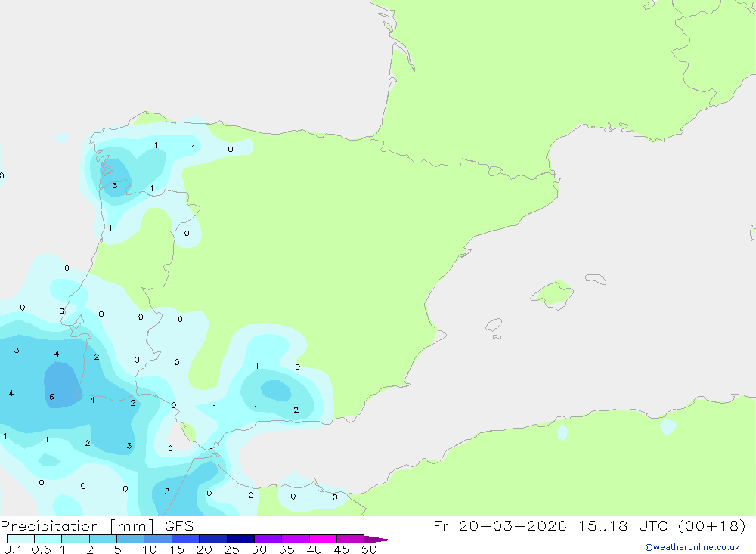Click the '0.1' legend scale label

(13, 549)
